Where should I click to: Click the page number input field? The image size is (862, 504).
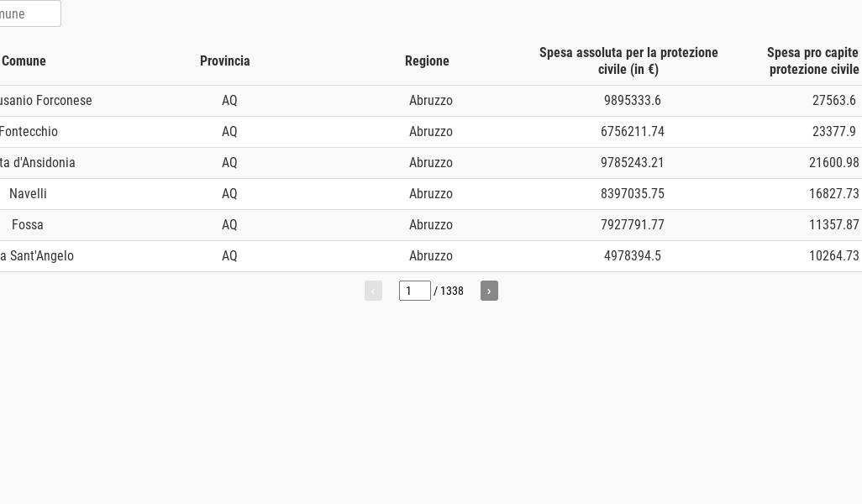point(414,291)
